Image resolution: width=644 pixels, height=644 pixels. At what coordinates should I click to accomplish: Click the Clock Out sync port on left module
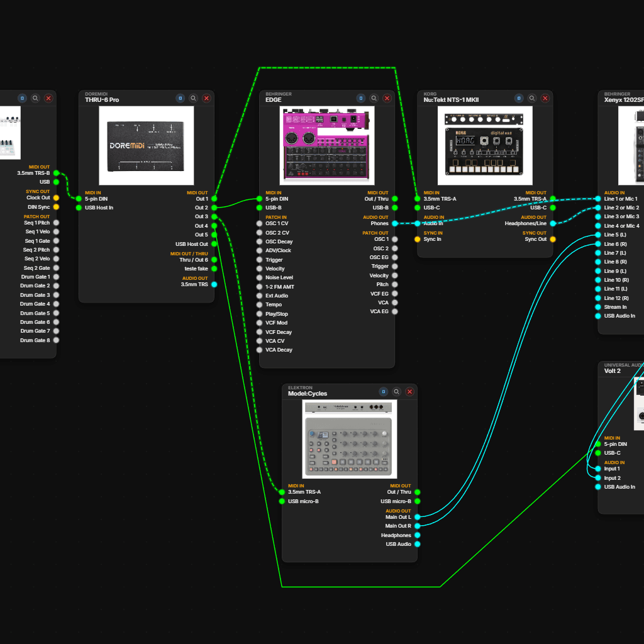[55, 197]
